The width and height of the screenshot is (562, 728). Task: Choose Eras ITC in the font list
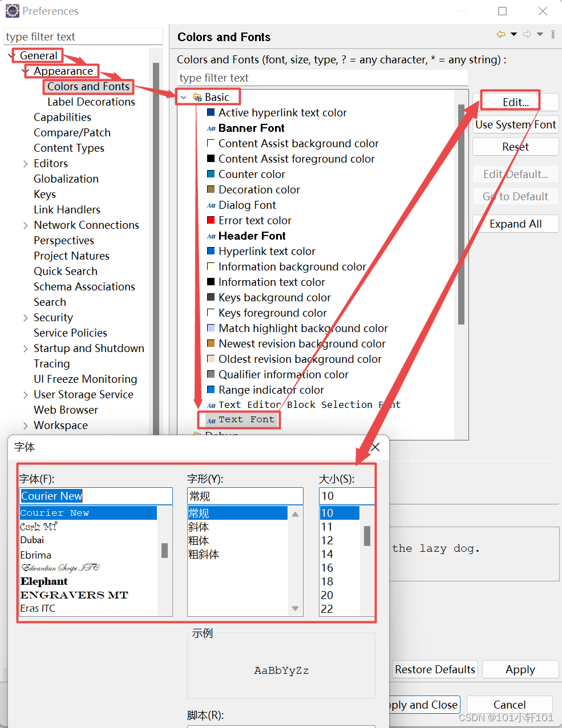(x=38, y=608)
